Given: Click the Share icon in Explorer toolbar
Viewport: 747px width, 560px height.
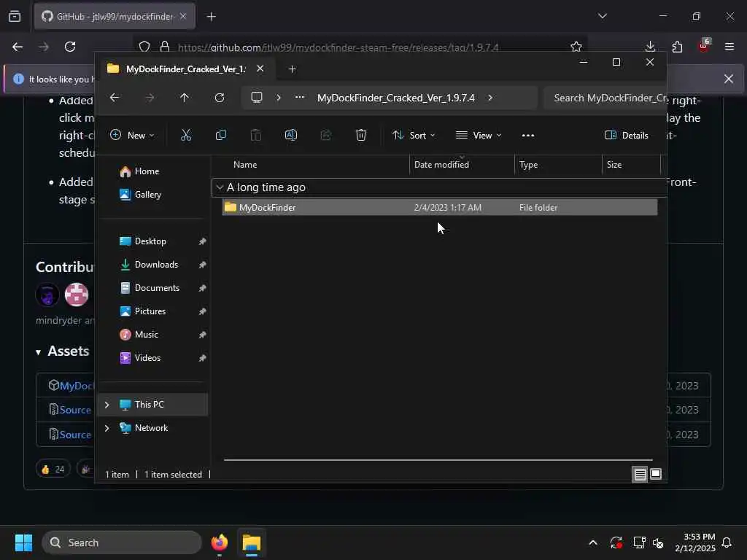Looking at the screenshot, I should click(x=326, y=135).
